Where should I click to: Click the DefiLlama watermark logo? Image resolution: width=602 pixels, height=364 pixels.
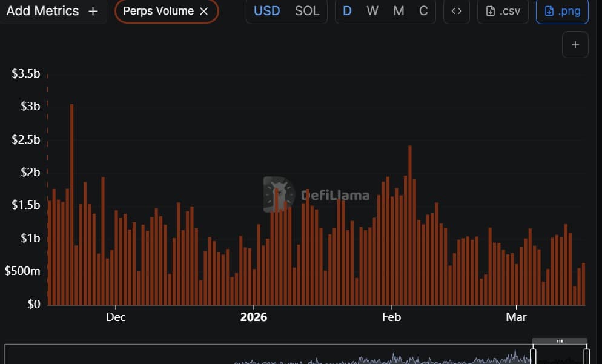click(x=278, y=194)
